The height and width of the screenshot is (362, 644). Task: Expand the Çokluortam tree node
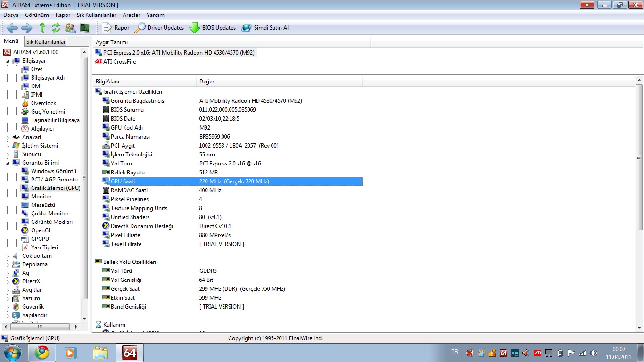8,256
